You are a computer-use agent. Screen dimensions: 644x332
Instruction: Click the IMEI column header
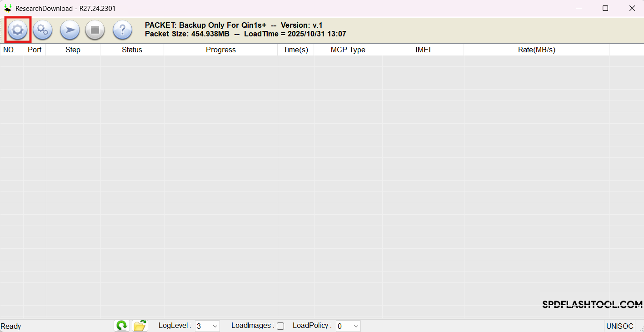pyautogui.click(x=423, y=50)
